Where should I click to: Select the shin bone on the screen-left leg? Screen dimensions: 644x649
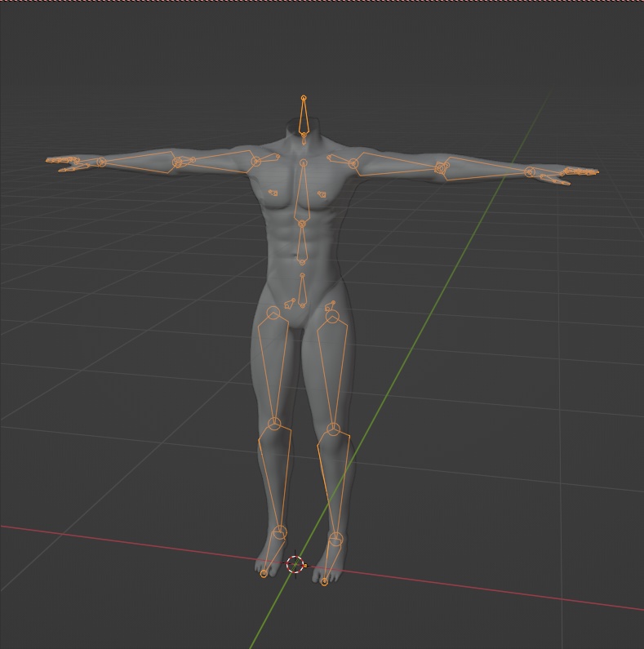pyautogui.click(x=274, y=480)
